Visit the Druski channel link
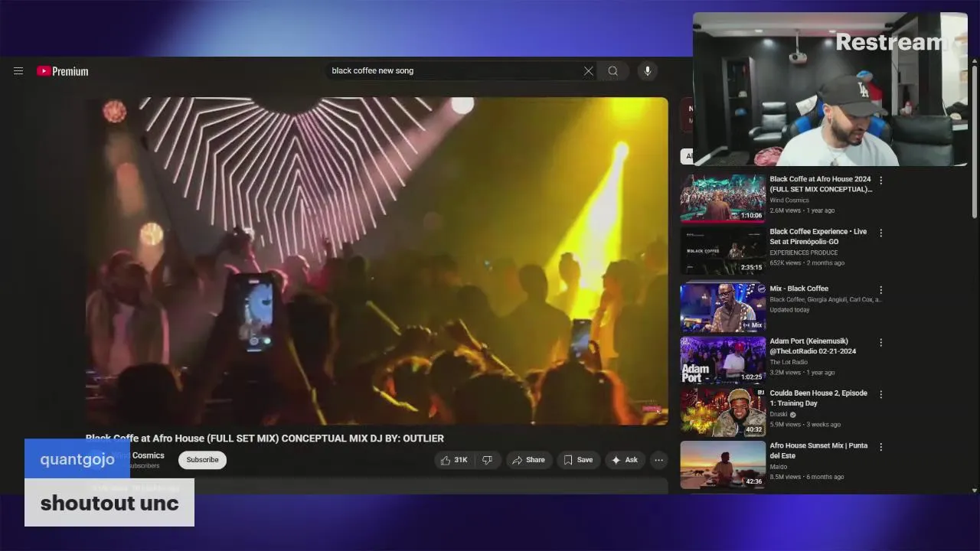The image size is (980, 551). coord(778,415)
